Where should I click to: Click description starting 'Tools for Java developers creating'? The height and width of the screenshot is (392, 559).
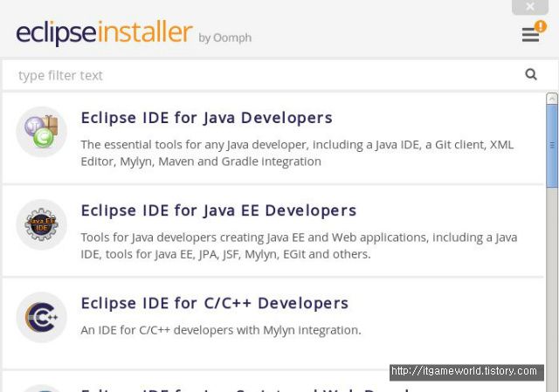299,245
